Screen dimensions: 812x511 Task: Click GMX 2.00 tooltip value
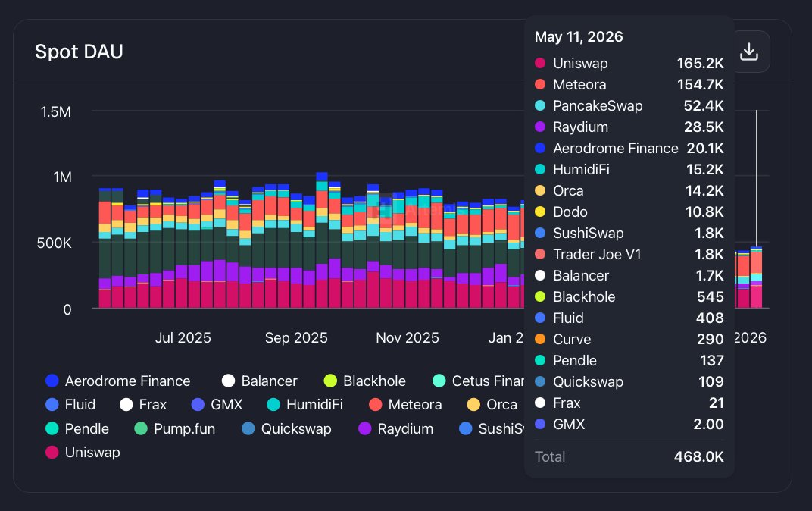pos(708,425)
